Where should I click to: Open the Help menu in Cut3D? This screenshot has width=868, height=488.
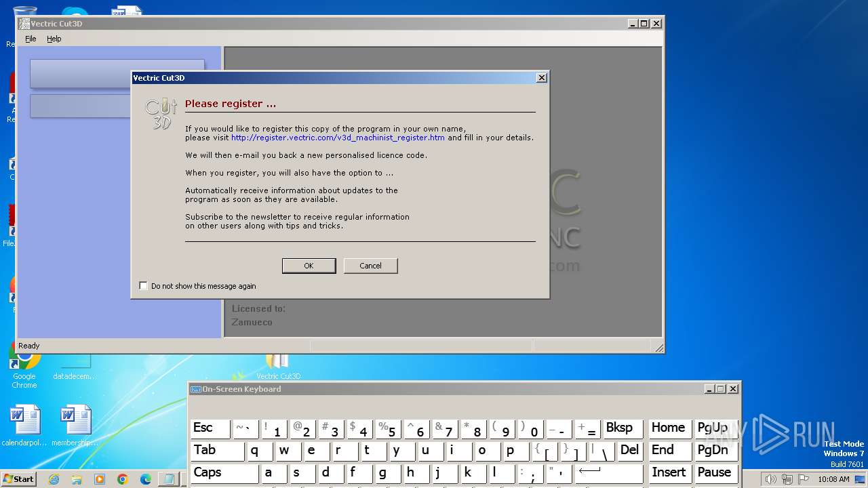tap(54, 39)
